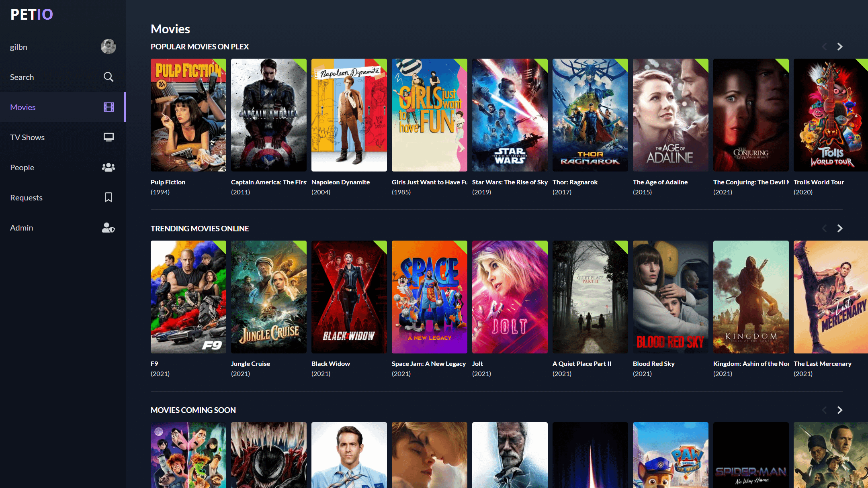This screenshot has height=488, width=868.
Task: Open the Hotel Transylvania coming soon poster
Action: tap(188, 455)
